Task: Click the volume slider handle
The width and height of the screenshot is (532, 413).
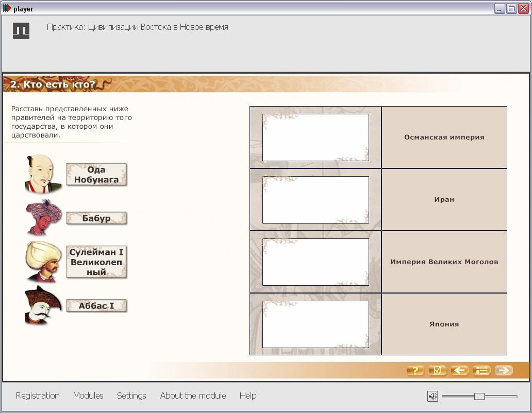Action: pos(479,396)
